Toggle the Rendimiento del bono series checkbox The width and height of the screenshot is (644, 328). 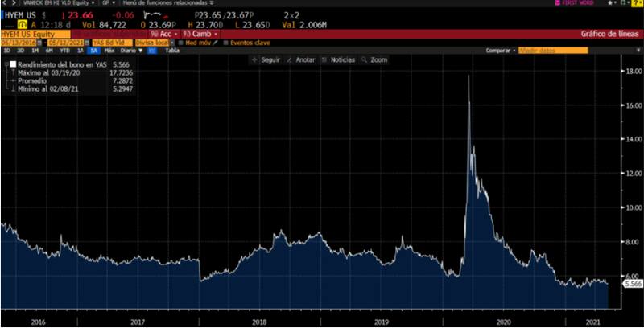click(13, 64)
